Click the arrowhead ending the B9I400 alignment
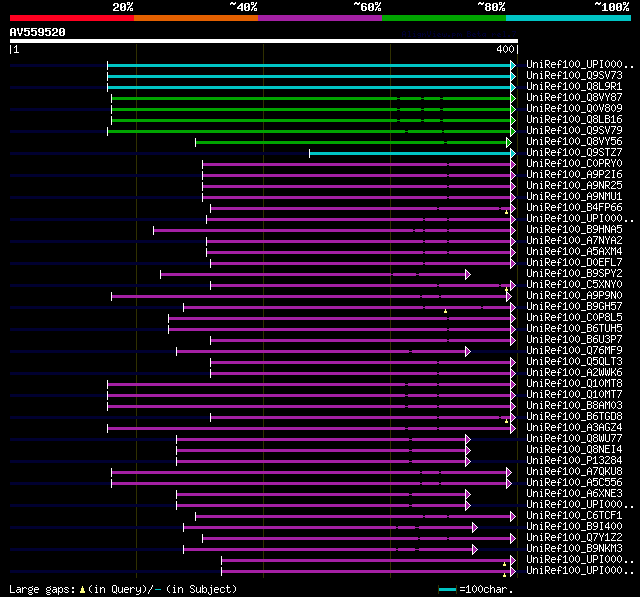 click(x=475, y=528)
